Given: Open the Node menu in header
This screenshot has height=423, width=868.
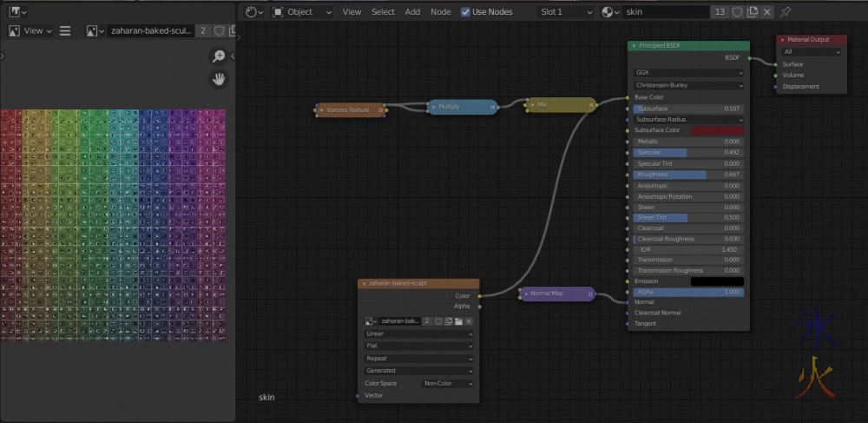Looking at the screenshot, I should 441,12.
